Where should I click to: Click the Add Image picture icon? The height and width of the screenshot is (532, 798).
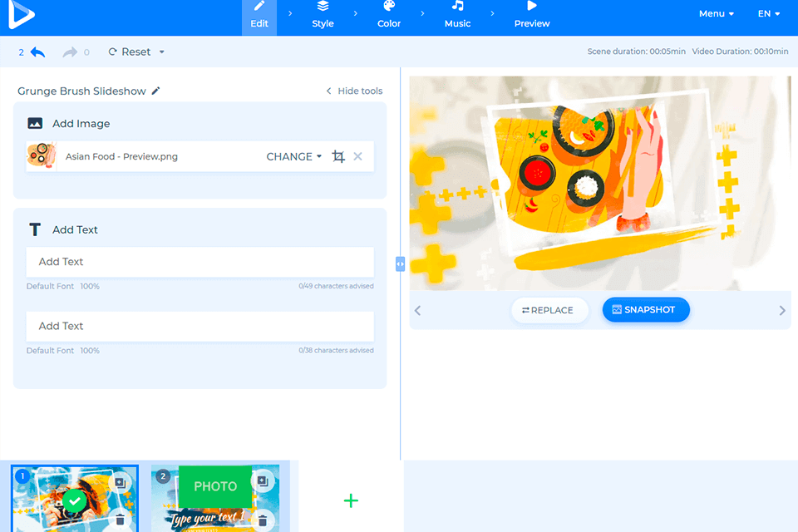35,123
